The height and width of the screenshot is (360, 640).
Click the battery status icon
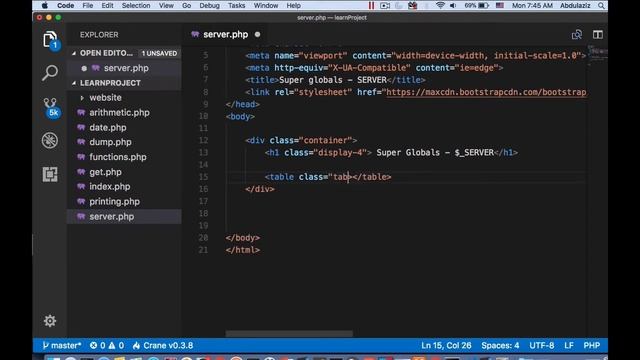(484, 6)
